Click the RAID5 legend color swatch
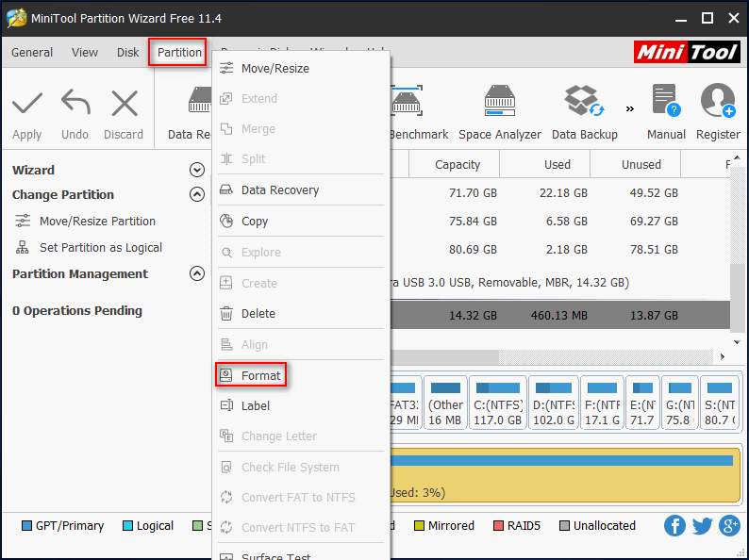749x560 pixels. click(x=498, y=526)
